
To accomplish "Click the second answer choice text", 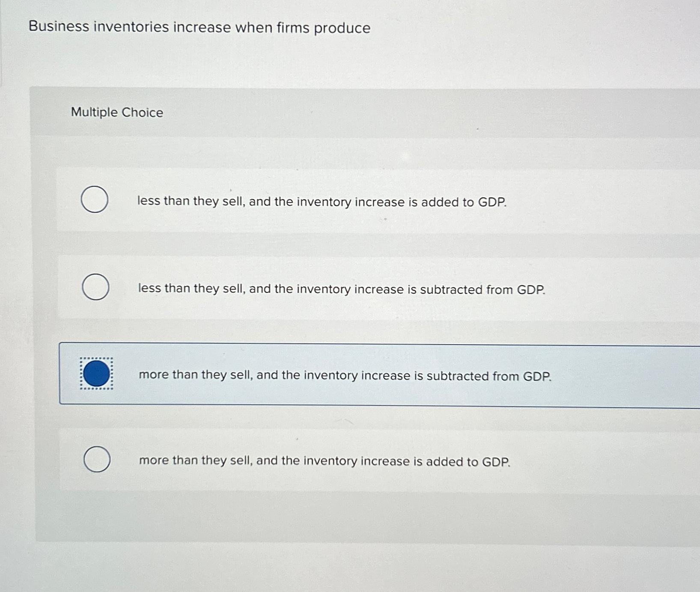I will click(341, 289).
